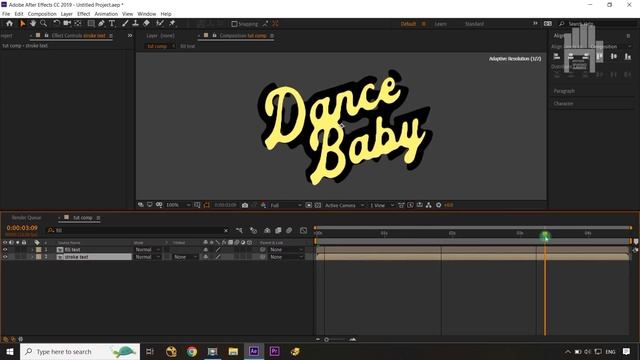Select the Zoom magnifier tool

pyautogui.click(x=43, y=24)
